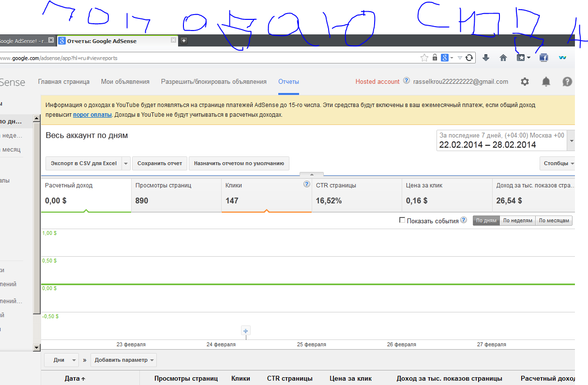Open the Дни dimension dropdown
This screenshot has width=588, height=385.
pyautogui.click(x=61, y=360)
